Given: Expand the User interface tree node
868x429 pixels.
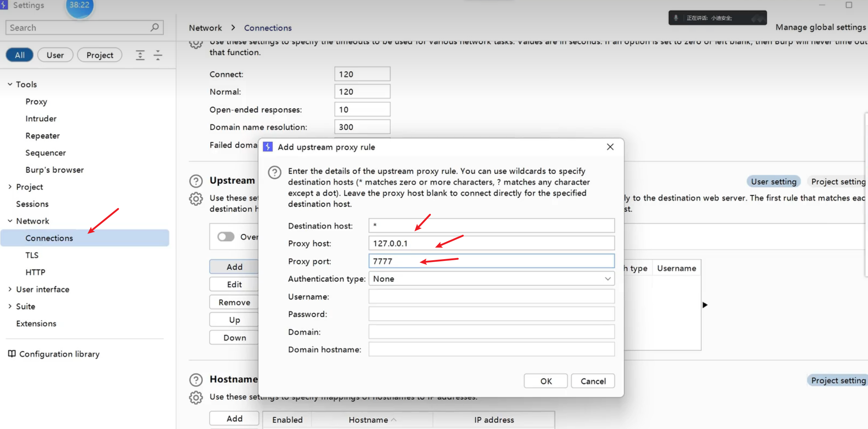Looking at the screenshot, I should (x=10, y=289).
